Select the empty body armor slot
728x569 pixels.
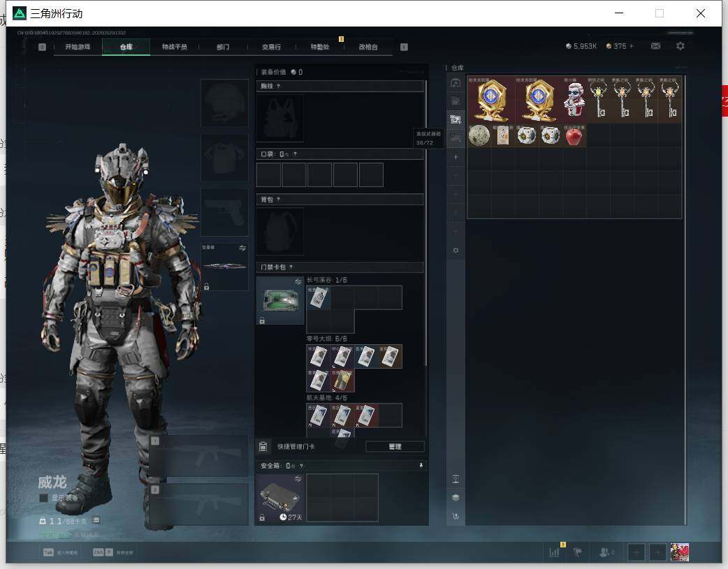225,158
